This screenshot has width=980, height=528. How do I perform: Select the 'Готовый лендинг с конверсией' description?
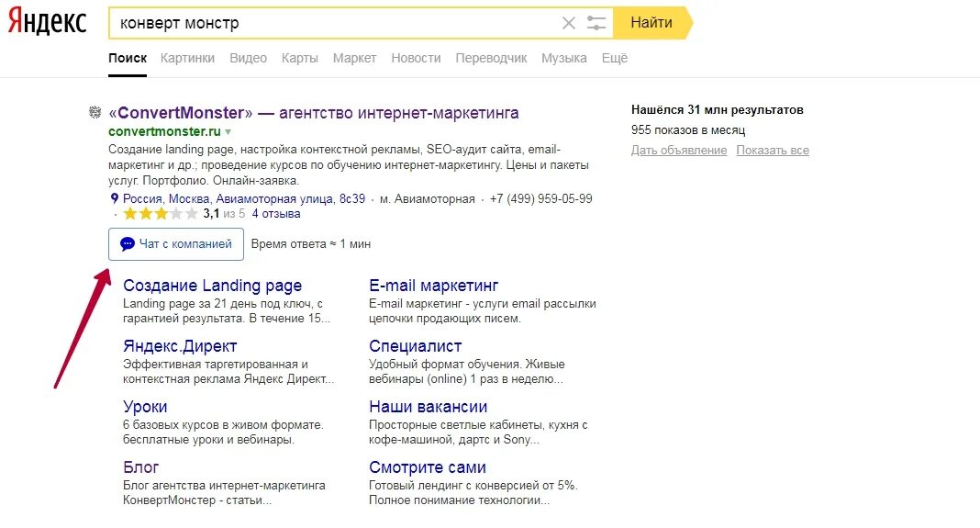coord(473,493)
